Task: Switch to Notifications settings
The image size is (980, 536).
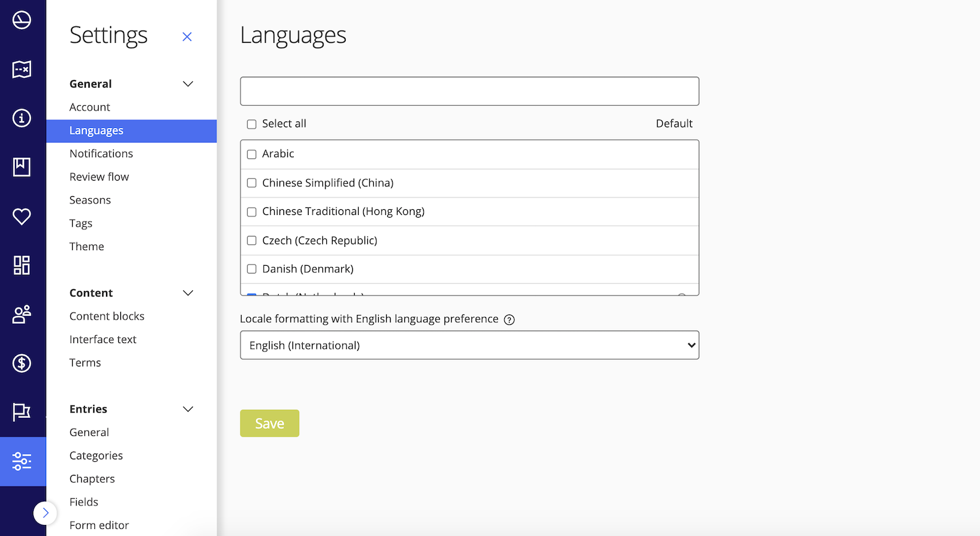Action: tap(101, 153)
